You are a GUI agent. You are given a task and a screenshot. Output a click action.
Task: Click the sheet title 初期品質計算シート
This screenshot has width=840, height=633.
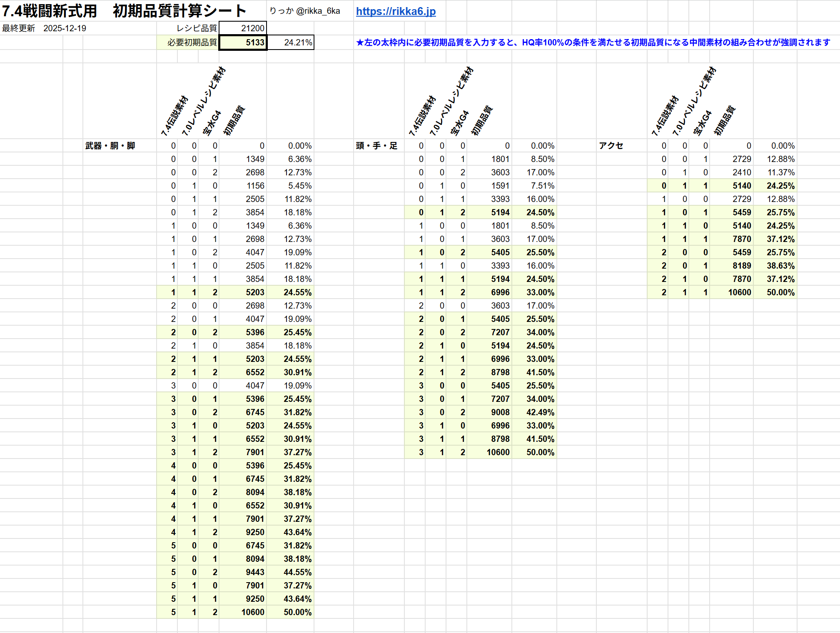coord(179,11)
